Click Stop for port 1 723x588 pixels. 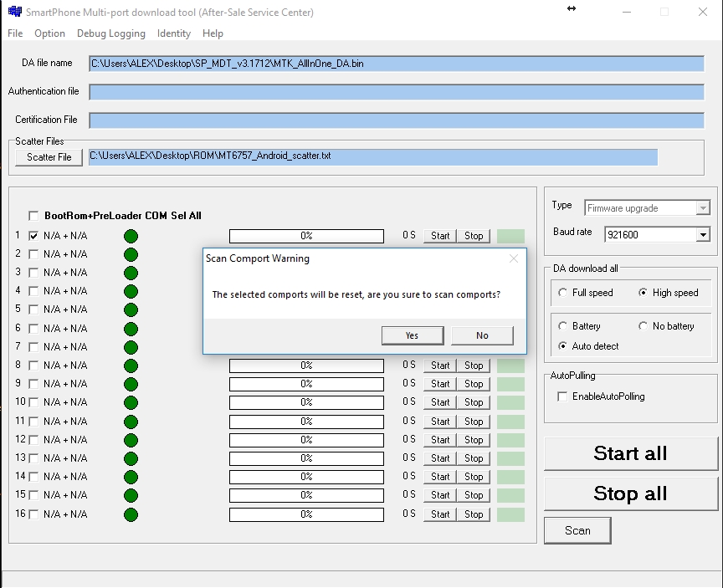tap(474, 236)
